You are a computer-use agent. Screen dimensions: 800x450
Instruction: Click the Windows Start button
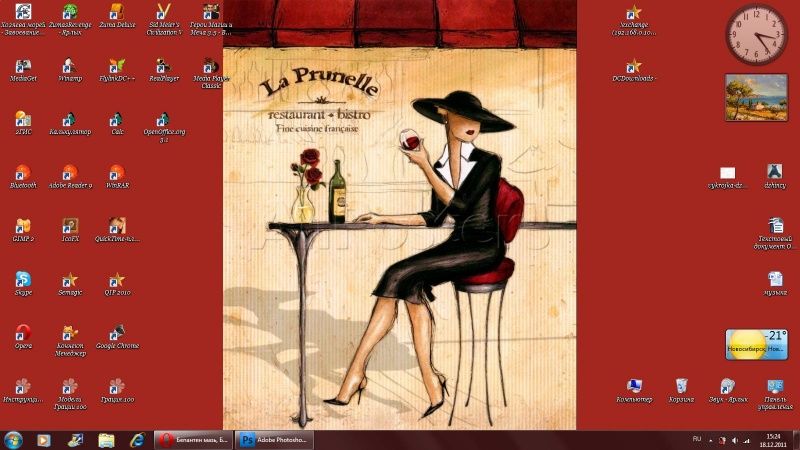14,440
